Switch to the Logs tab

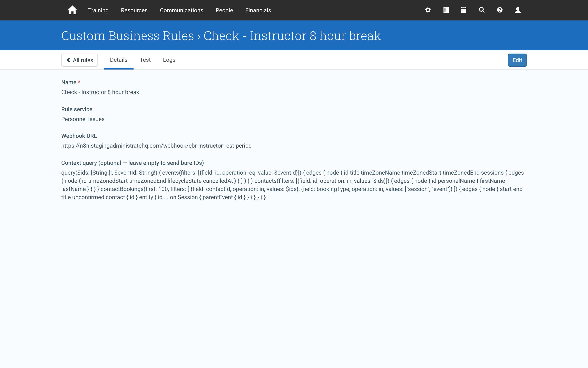click(169, 60)
